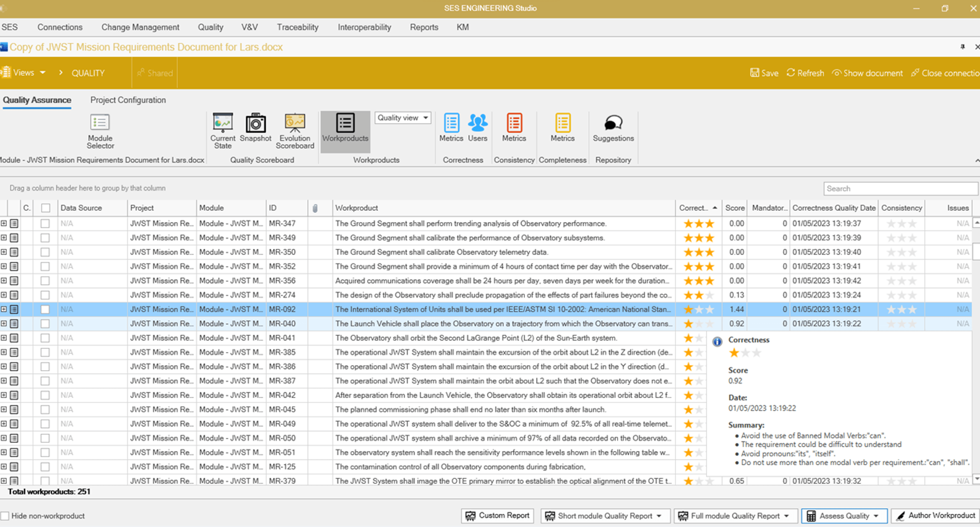Sort by the Score column header
Image resolution: width=980 pixels, height=527 pixels.
point(735,208)
